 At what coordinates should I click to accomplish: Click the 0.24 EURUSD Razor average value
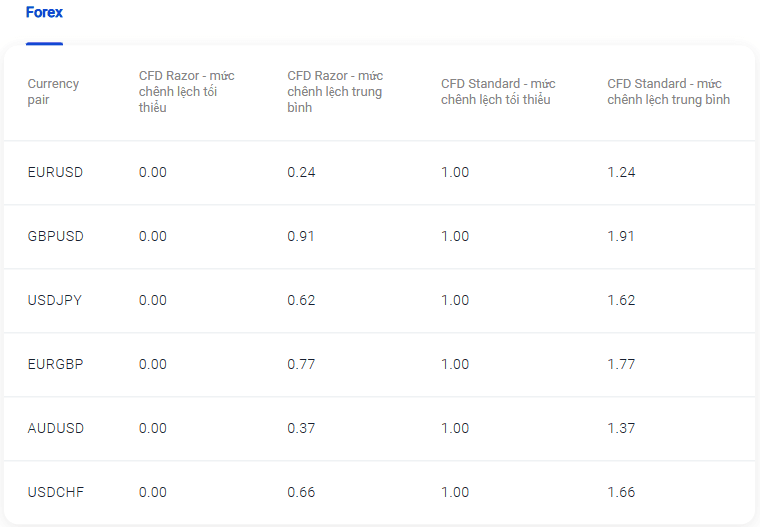(301, 172)
